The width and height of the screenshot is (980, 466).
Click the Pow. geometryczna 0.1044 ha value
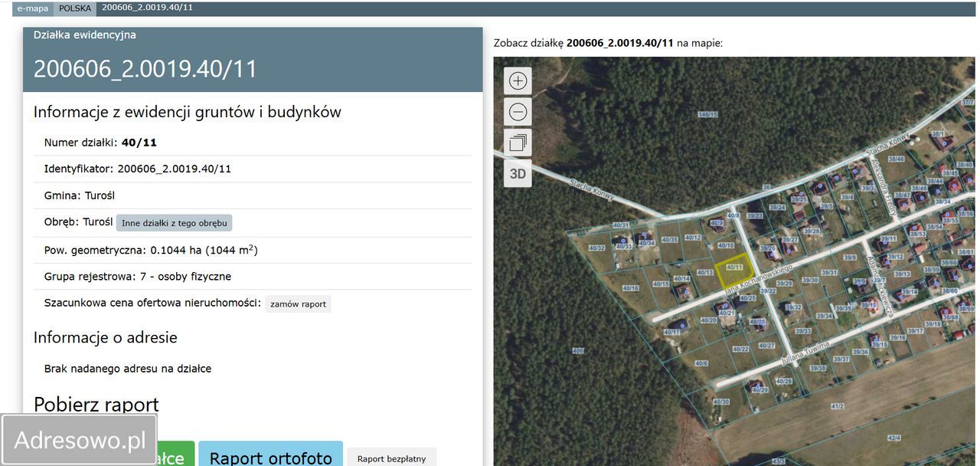204,250
